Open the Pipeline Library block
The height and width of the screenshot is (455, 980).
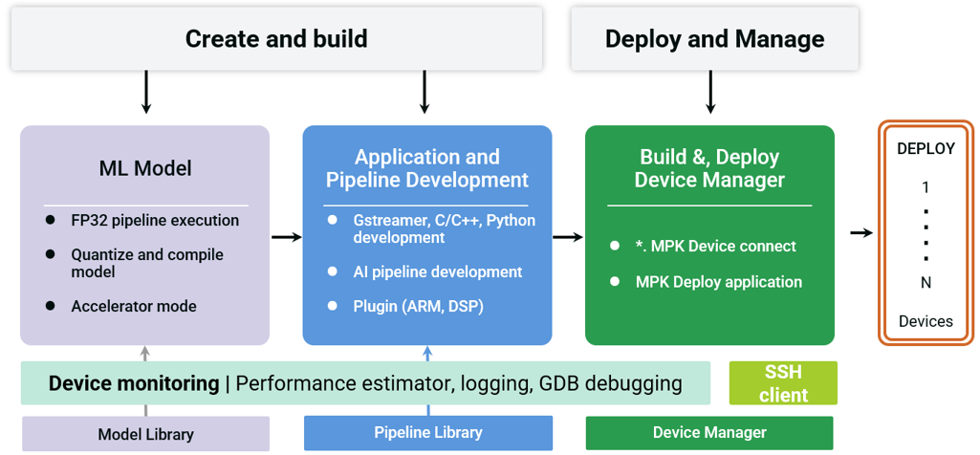(x=427, y=433)
